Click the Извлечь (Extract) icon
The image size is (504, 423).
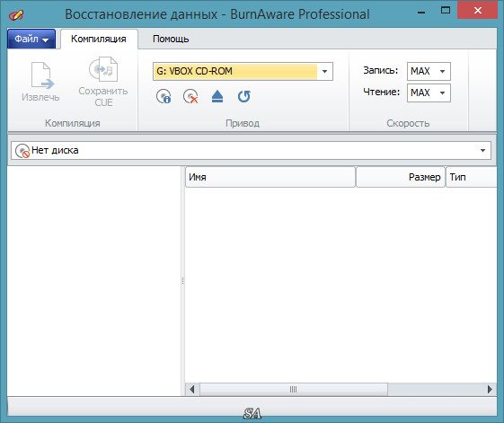42,75
